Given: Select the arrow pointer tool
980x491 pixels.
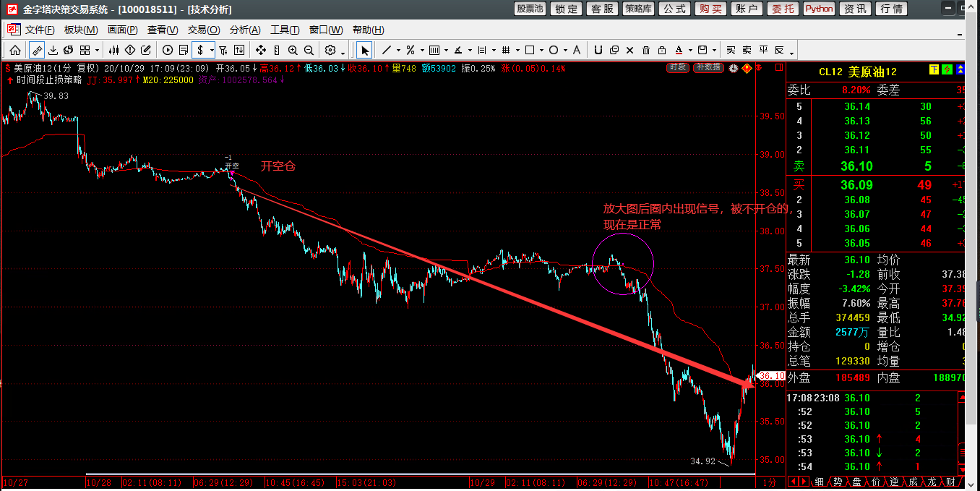Looking at the screenshot, I should click(x=365, y=50).
